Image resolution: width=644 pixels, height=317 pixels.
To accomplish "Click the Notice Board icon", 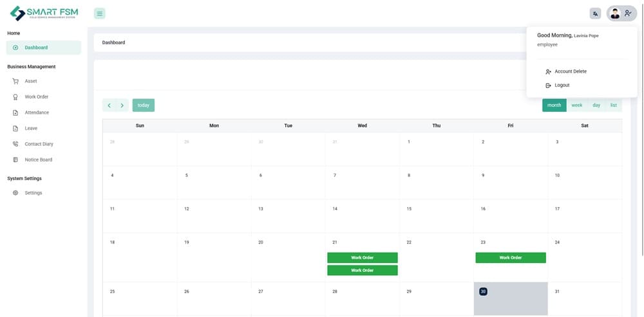I will pyautogui.click(x=15, y=159).
